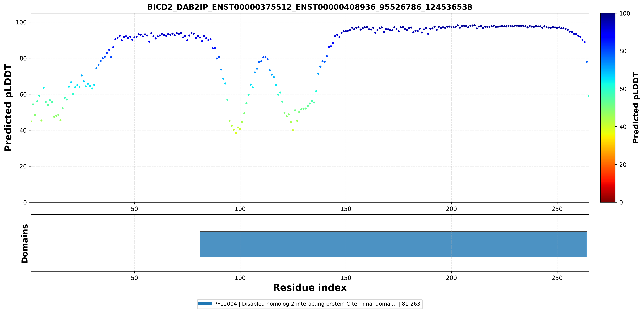This screenshot has height=313, width=644.
Task: Click the PF12004 legend label text
Action: [317, 304]
